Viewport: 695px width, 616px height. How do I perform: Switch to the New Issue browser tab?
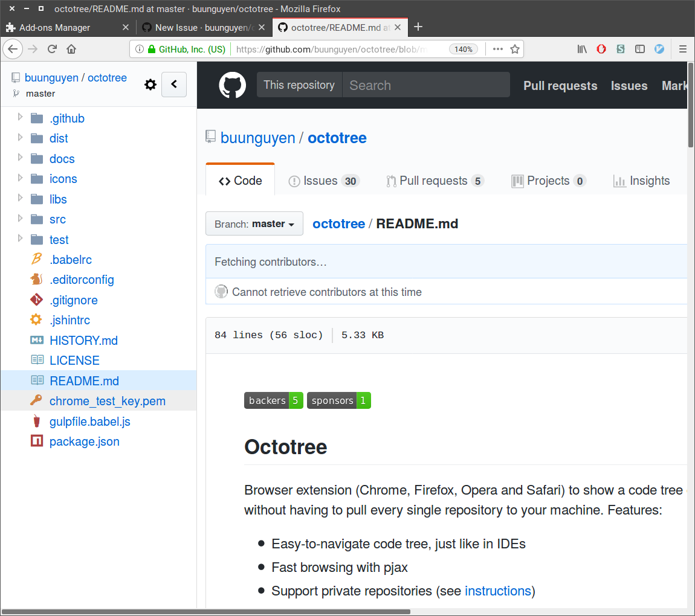click(x=199, y=27)
